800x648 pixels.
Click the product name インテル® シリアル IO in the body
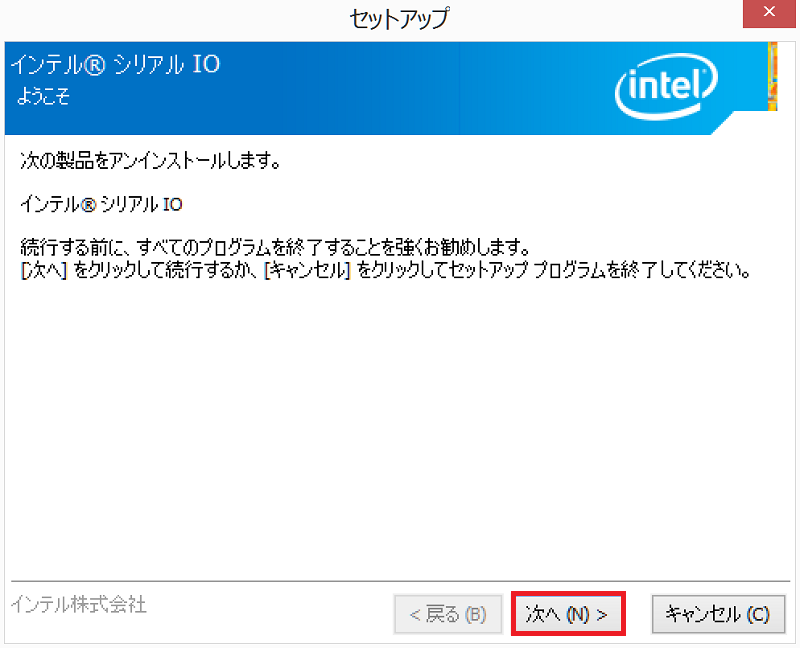[101, 205]
